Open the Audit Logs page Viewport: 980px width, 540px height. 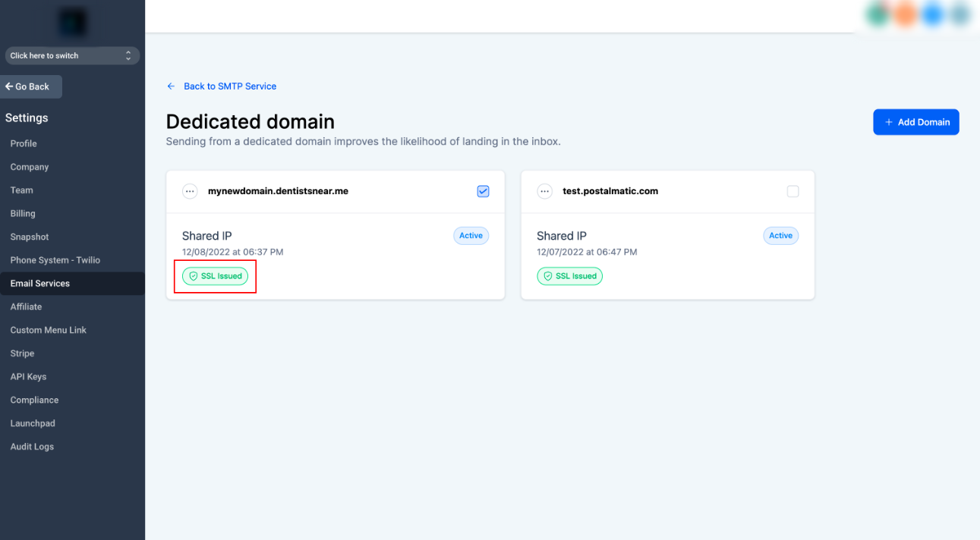(32, 447)
